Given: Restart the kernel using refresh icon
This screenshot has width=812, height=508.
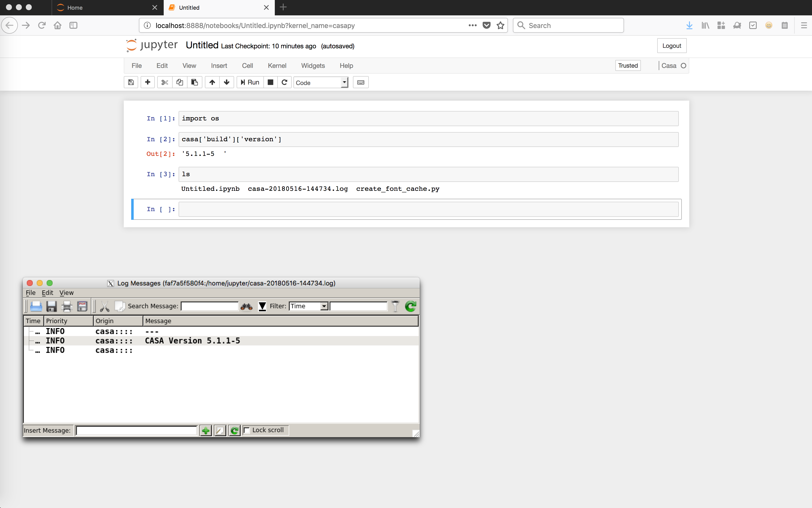Looking at the screenshot, I should point(284,82).
